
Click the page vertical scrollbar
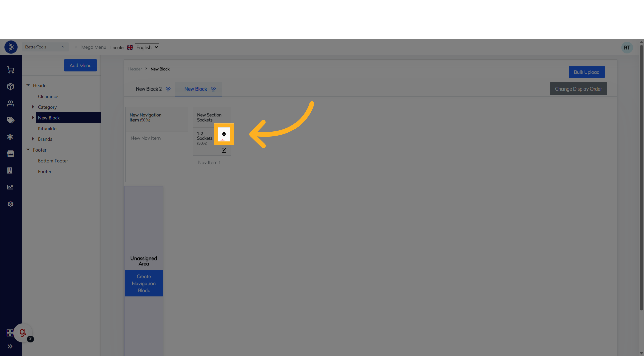(641, 178)
